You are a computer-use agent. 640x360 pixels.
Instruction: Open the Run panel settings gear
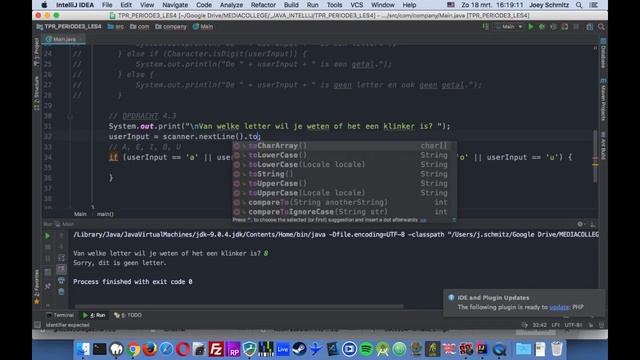tap(580, 224)
